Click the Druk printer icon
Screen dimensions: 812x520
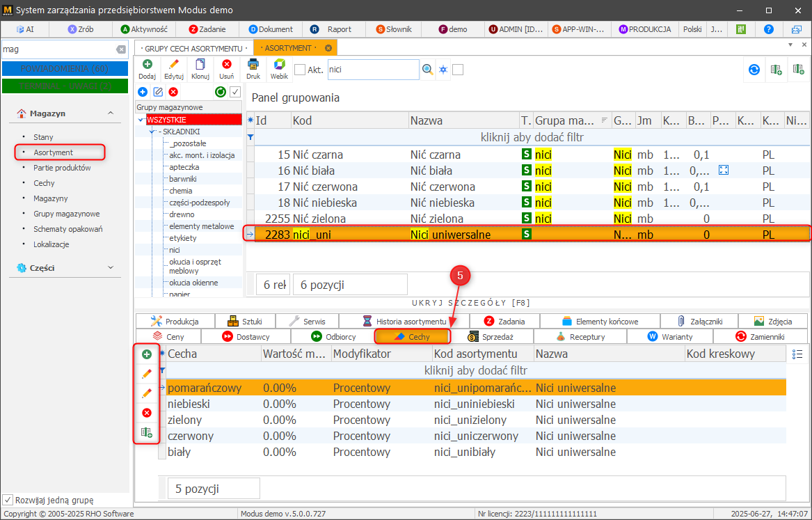click(x=253, y=68)
